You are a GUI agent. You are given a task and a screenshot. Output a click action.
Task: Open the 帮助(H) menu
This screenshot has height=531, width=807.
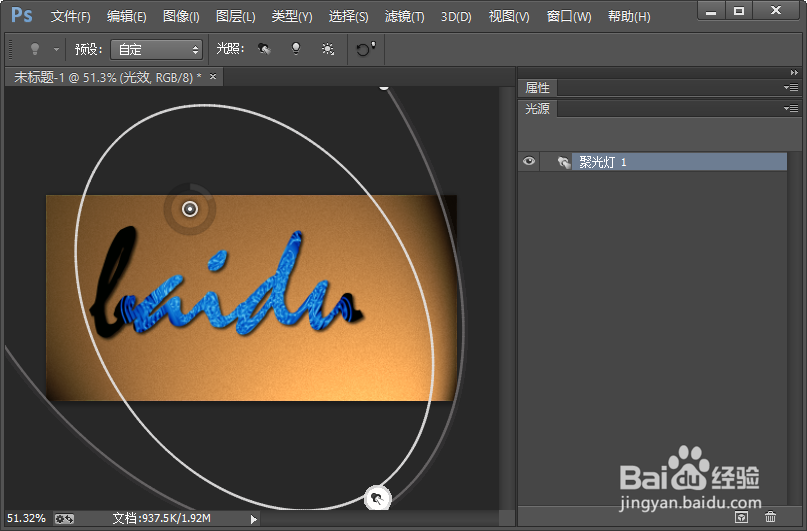(x=629, y=16)
